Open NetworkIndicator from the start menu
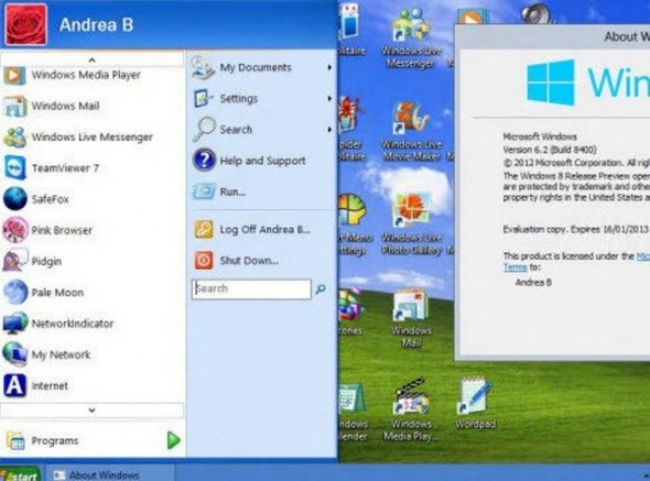 tap(72, 324)
